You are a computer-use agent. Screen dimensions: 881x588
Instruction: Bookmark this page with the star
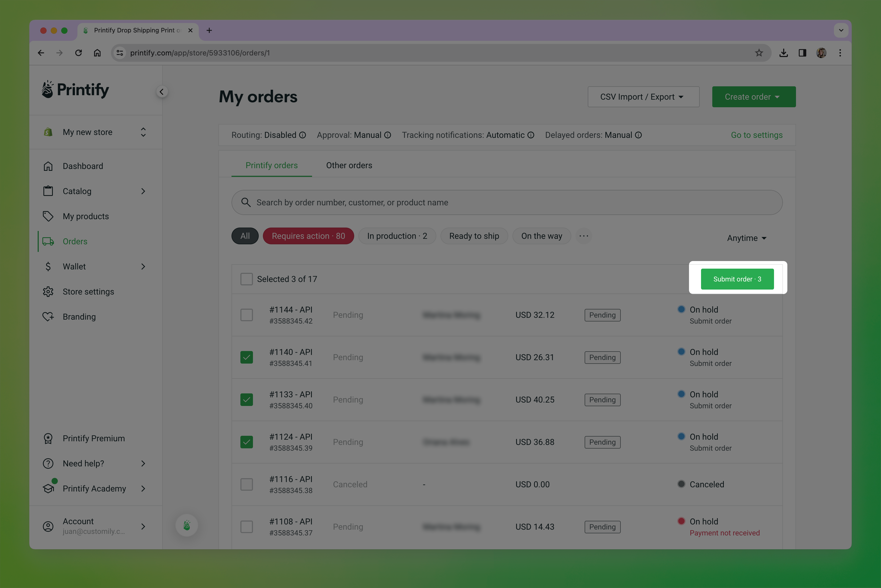[759, 53]
